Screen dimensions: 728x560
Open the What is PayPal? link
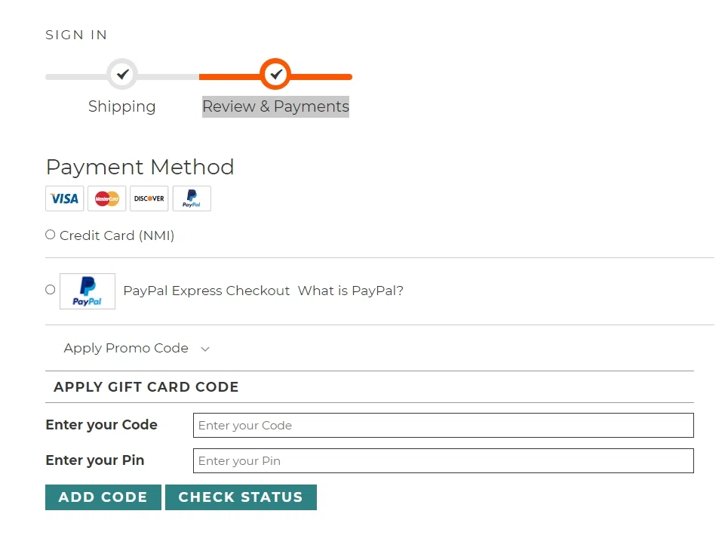pos(351,291)
